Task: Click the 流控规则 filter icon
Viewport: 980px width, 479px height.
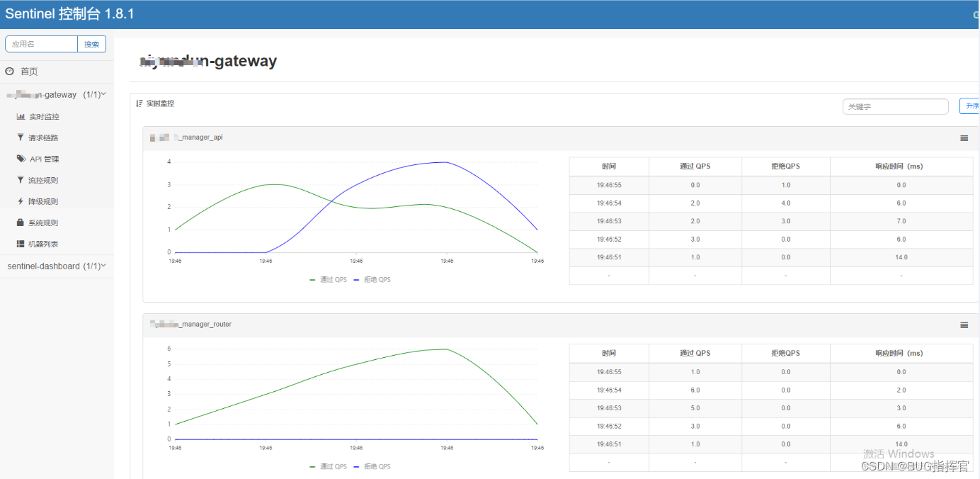Action: (21, 180)
